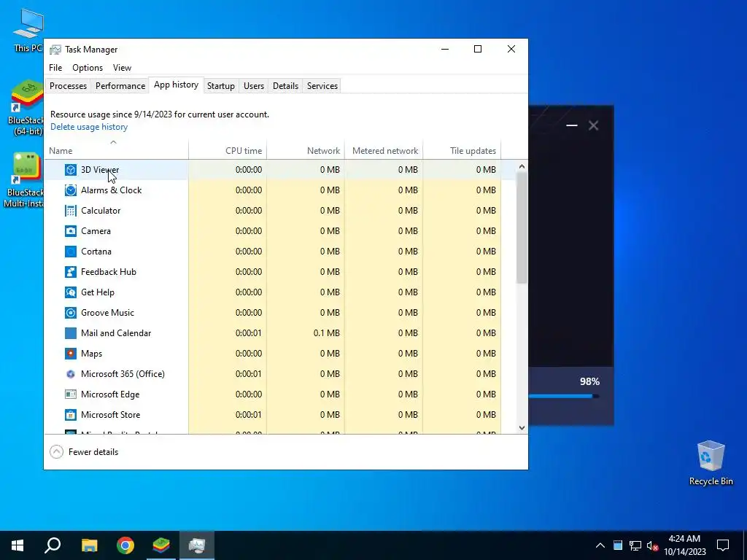Viewport: 747px width, 560px height.
Task: Click the muted volume tray icon
Action: pos(652,545)
